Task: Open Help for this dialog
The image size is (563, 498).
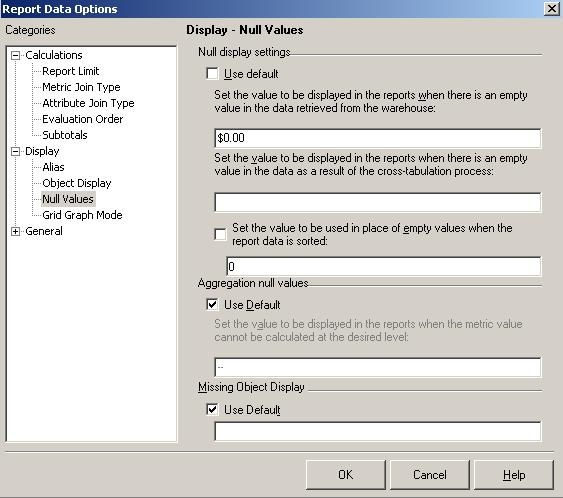Action: coord(514,475)
